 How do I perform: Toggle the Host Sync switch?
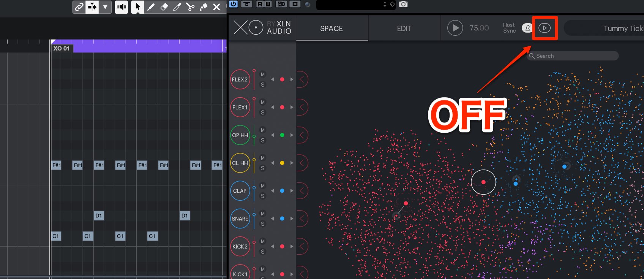527,28
